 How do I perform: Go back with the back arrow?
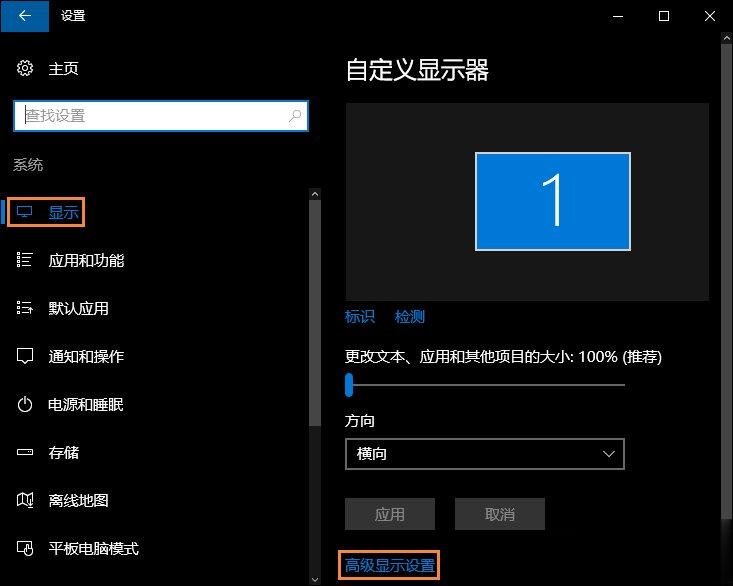tap(25, 16)
